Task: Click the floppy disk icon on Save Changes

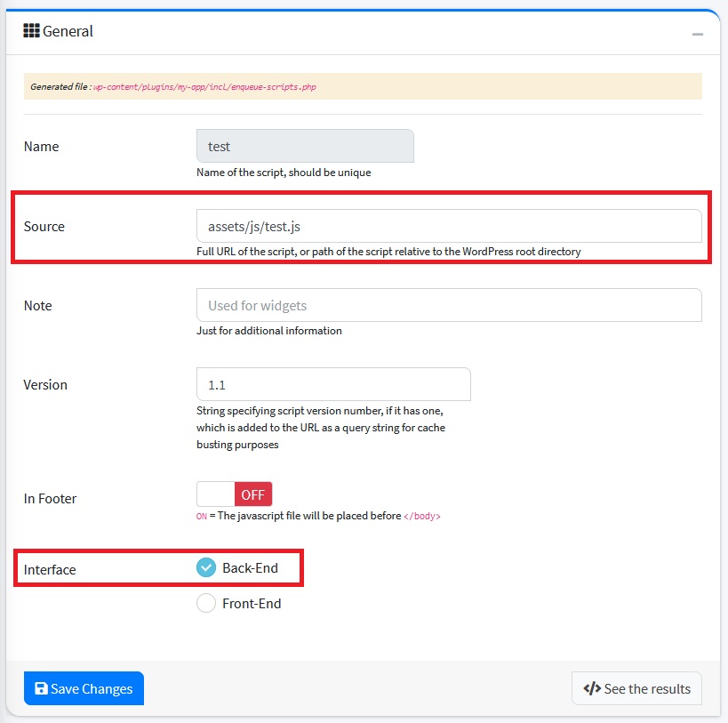Action: (x=41, y=688)
